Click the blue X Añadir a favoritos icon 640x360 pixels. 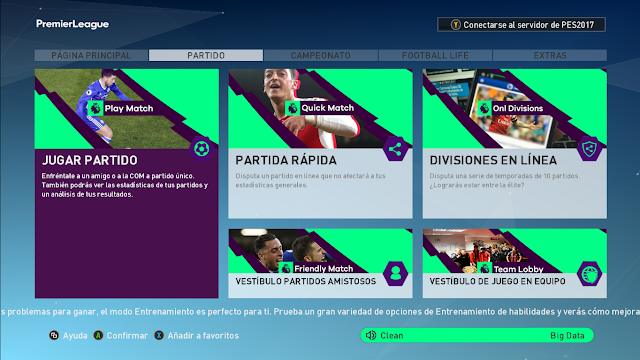point(159,336)
